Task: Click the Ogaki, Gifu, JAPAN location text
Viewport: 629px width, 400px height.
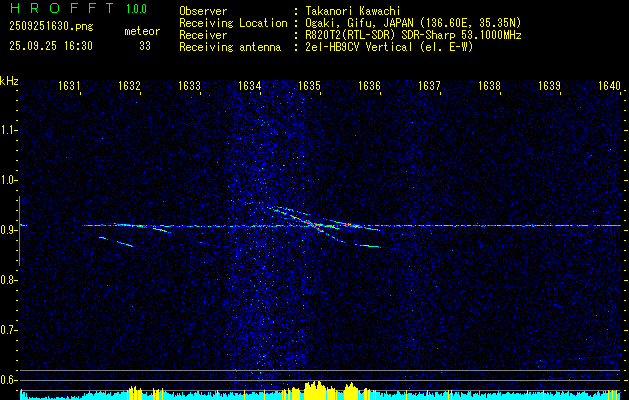Action: (x=413, y=23)
